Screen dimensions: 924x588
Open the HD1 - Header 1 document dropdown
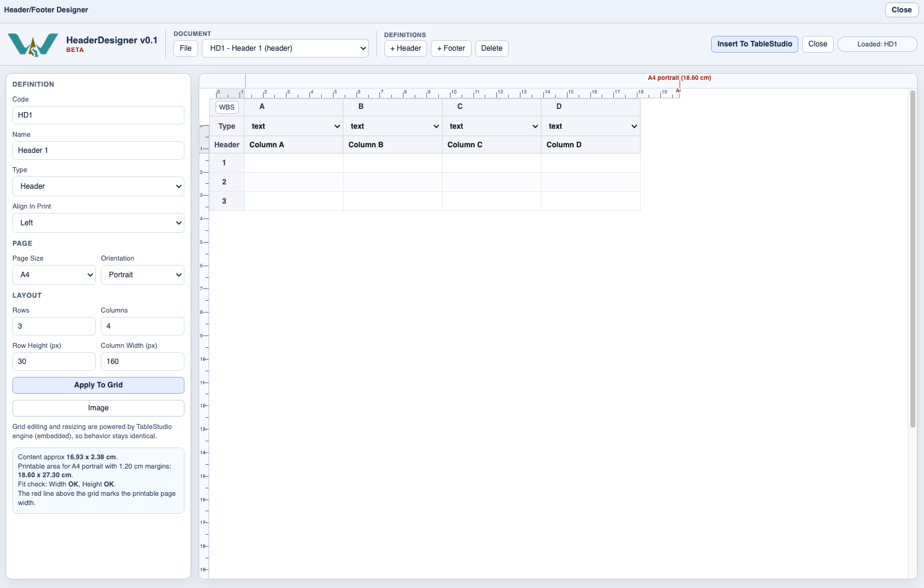coord(285,48)
